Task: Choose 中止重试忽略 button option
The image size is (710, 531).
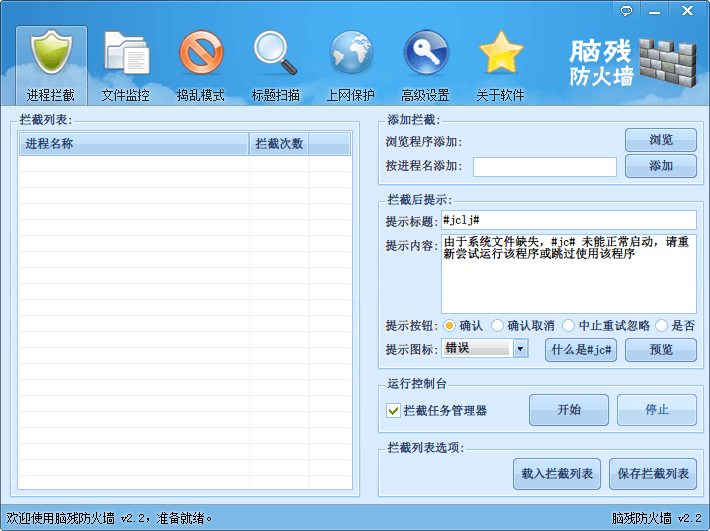Action: tap(569, 325)
